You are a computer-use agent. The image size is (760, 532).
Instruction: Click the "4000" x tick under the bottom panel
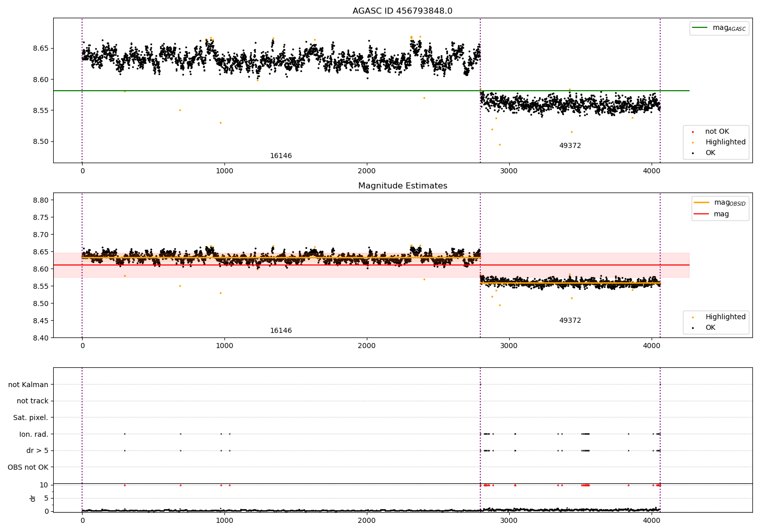tap(652, 521)
